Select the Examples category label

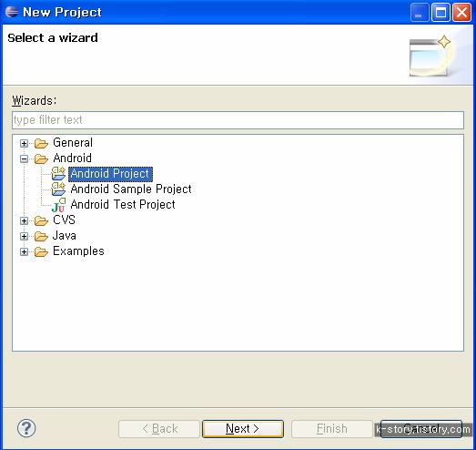point(78,251)
